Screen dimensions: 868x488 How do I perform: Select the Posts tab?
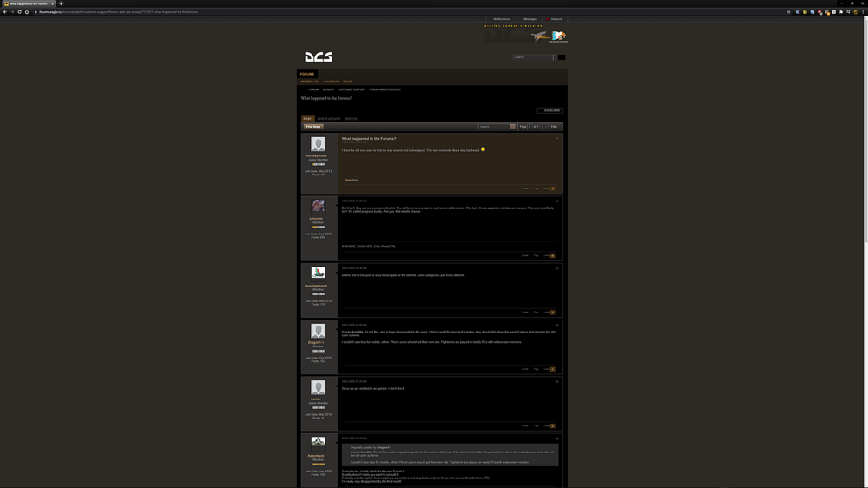pos(308,119)
